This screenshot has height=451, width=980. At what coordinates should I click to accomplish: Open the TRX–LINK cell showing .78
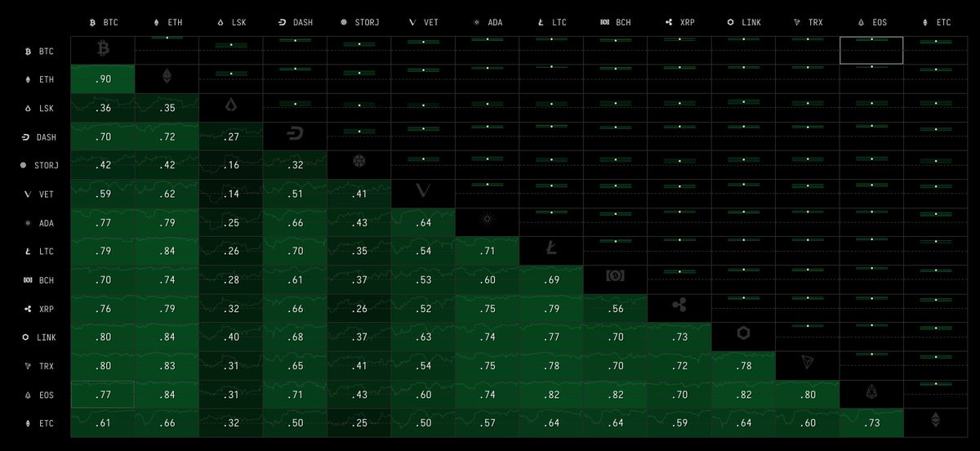pyautogui.click(x=743, y=366)
